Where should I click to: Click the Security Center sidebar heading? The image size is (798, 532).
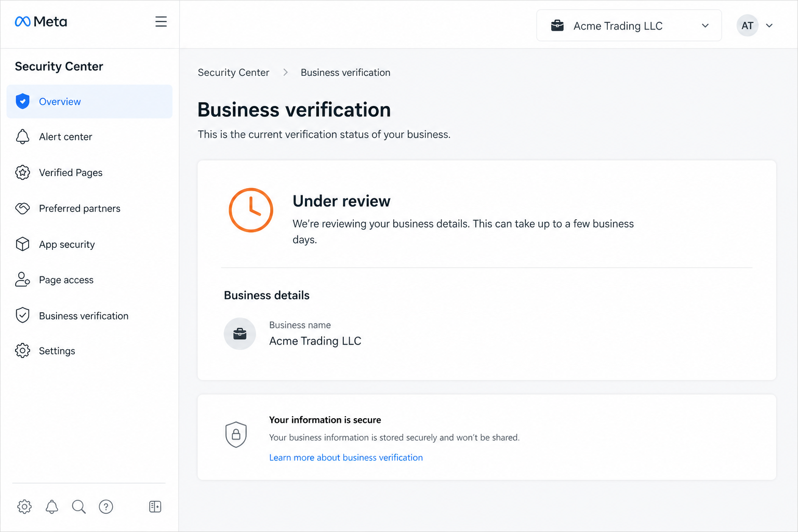pyautogui.click(x=59, y=66)
